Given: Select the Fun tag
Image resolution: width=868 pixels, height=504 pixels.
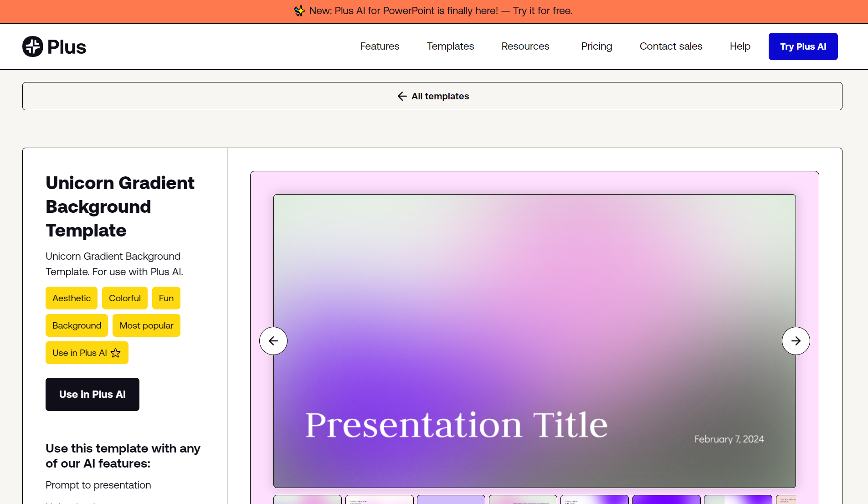Looking at the screenshot, I should [166, 298].
